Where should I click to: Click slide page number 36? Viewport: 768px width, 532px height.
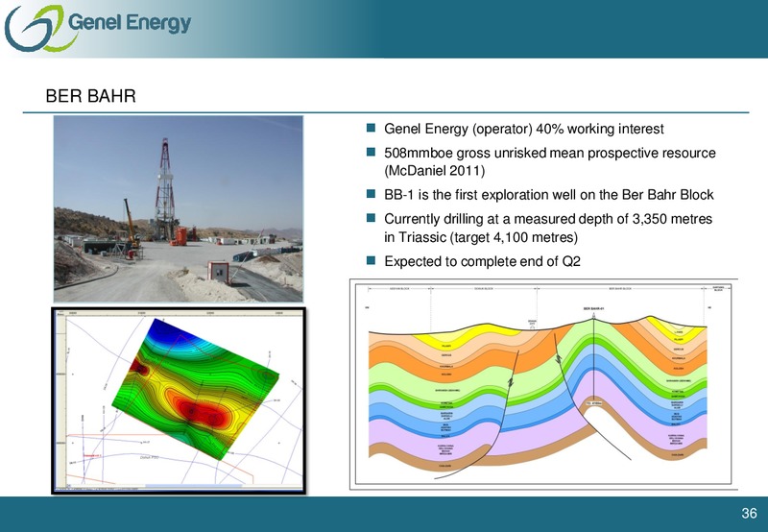coord(749,513)
